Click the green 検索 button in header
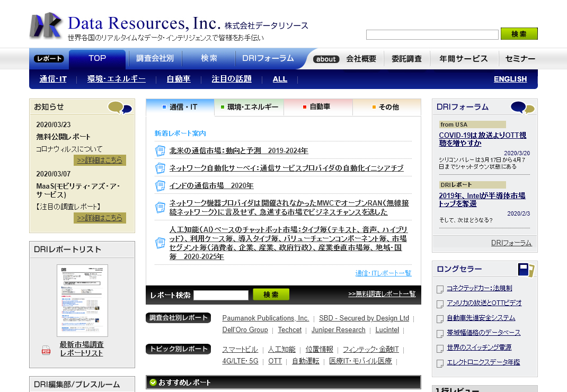Viewport: 567px width, 392px height. pyautogui.click(x=519, y=33)
